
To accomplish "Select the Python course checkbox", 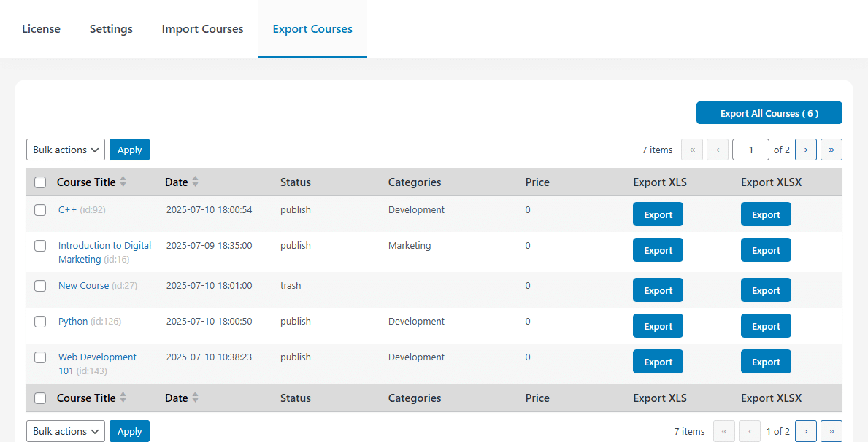I will 40,322.
